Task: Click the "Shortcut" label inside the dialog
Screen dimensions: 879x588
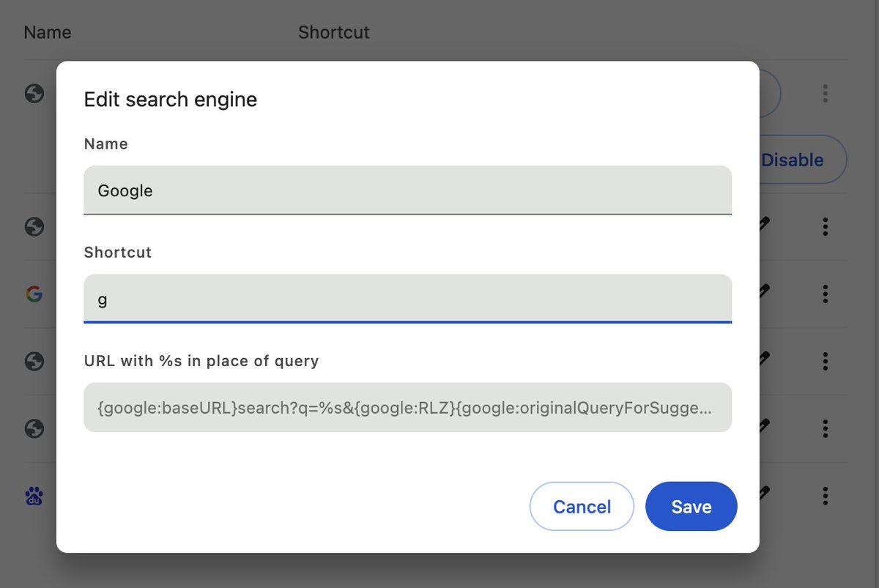Action: (x=118, y=252)
